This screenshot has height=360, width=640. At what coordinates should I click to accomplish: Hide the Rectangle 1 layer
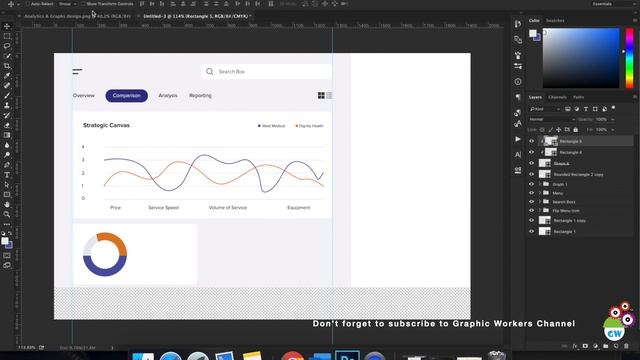531,231
